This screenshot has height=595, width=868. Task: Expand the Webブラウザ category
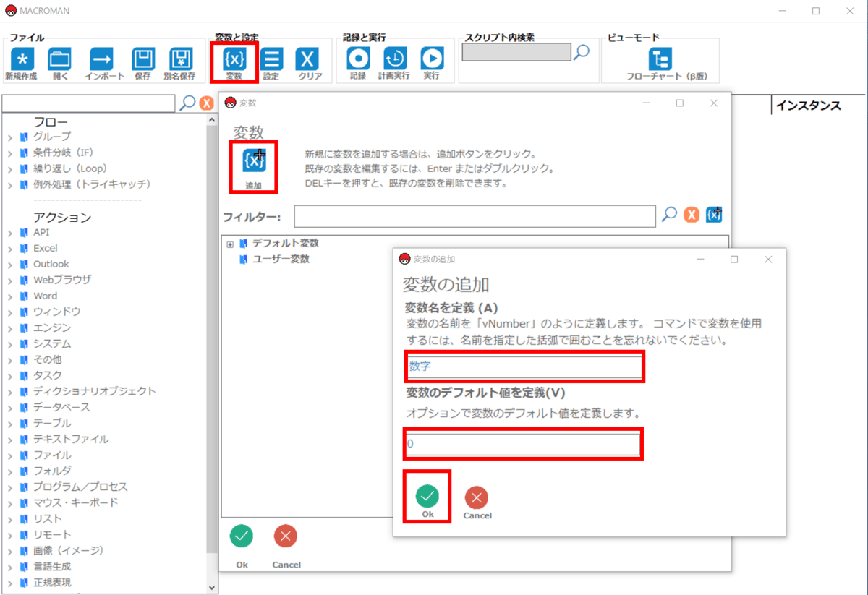click(x=10, y=281)
